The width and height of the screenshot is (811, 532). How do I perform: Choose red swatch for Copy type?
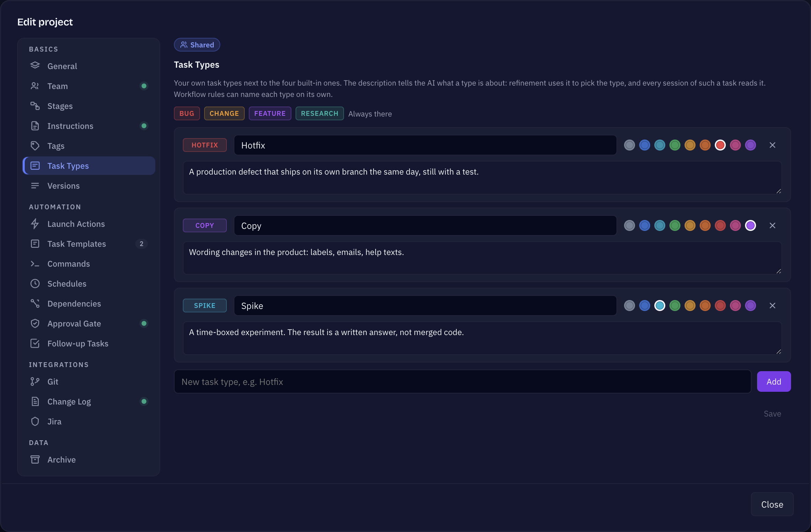click(720, 225)
